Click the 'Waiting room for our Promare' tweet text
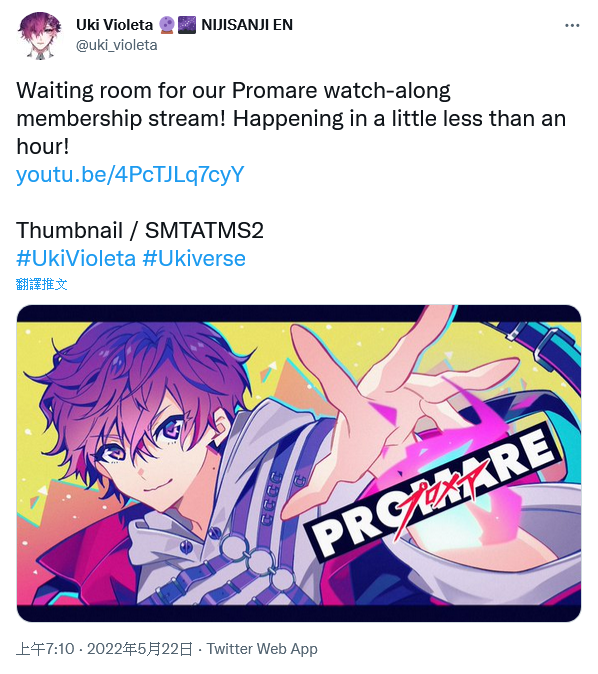This screenshot has height=674, width=598. coord(233,91)
